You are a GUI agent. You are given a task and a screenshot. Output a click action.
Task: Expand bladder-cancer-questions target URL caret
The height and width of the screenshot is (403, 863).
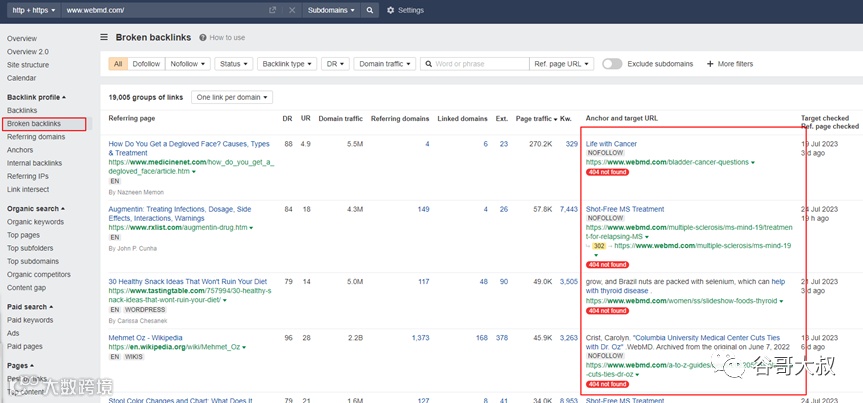tap(752, 162)
